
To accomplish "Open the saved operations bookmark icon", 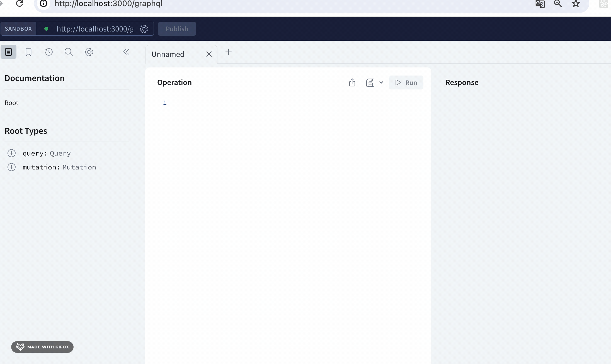I will point(28,52).
